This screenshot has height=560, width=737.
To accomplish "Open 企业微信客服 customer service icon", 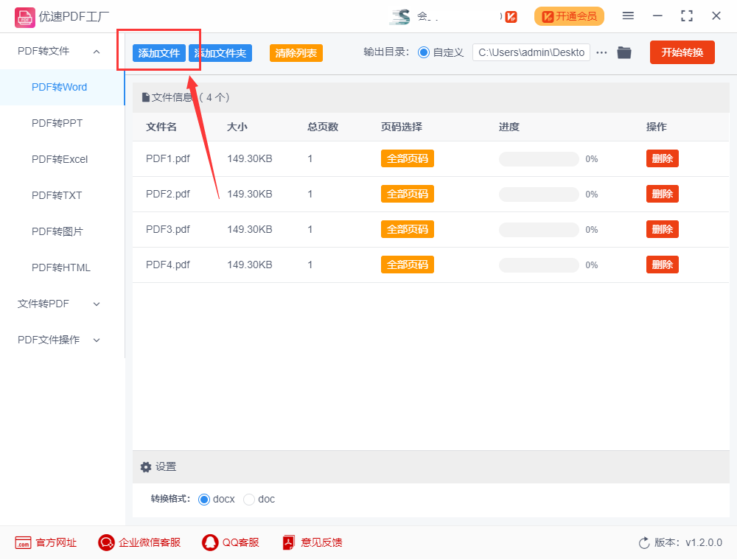I will point(105,542).
